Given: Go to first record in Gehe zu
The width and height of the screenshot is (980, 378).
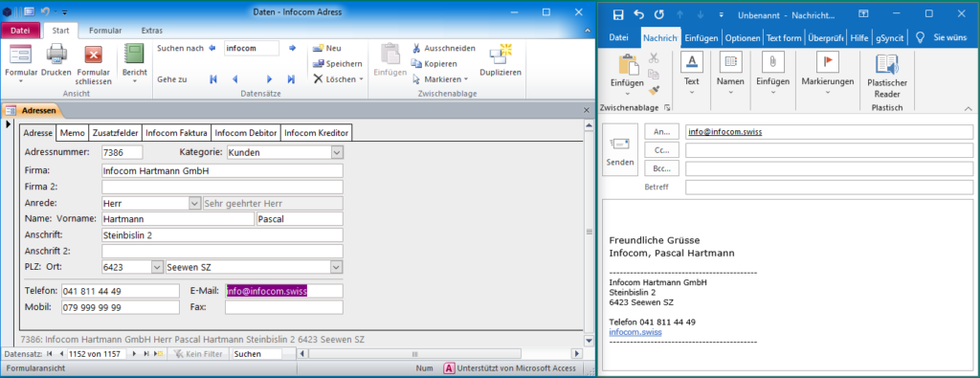Looking at the screenshot, I should pyautogui.click(x=213, y=79).
